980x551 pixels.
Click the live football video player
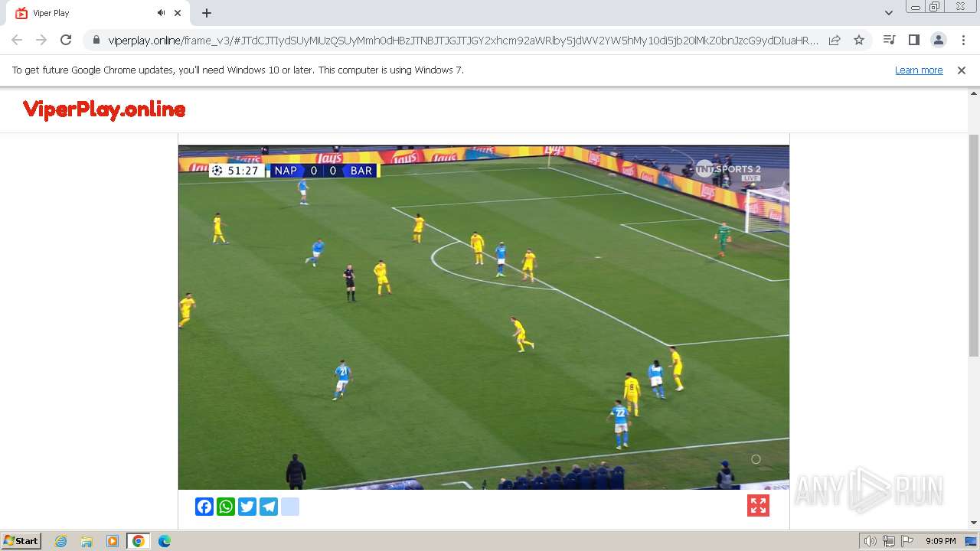tap(484, 317)
